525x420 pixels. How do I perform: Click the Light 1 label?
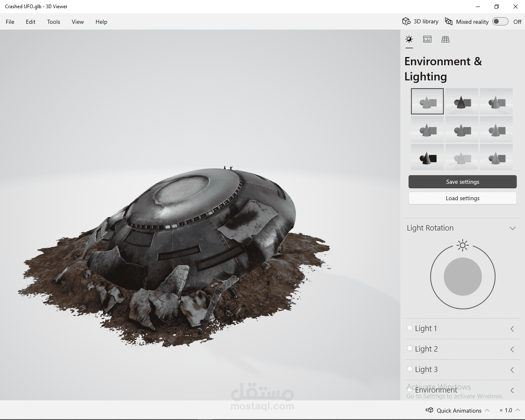(x=426, y=328)
